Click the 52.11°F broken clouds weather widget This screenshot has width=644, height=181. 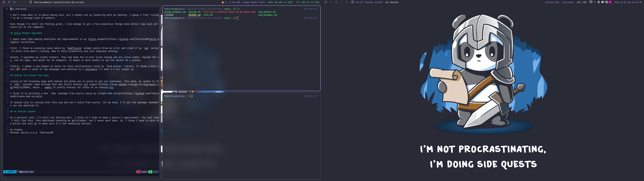tap(369, 2)
